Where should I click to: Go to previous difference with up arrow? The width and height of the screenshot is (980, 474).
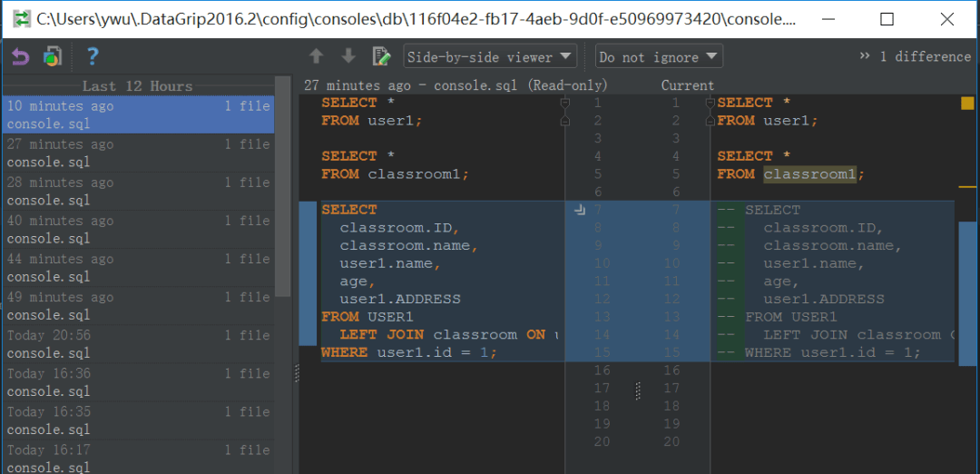click(316, 56)
